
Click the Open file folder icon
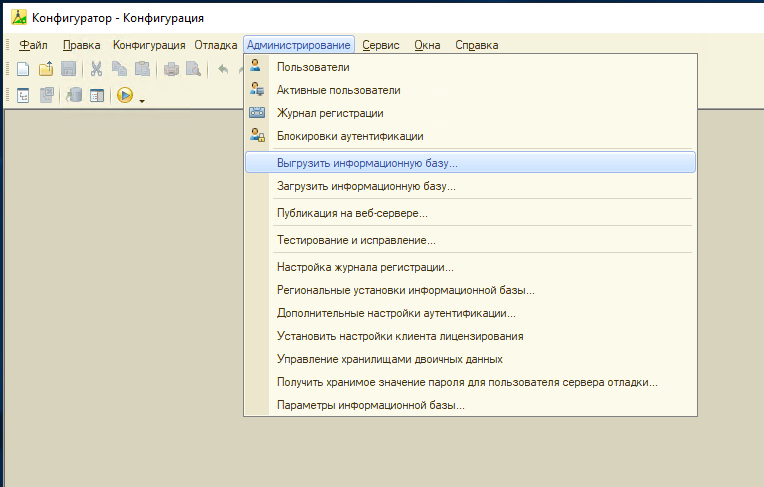[46, 69]
